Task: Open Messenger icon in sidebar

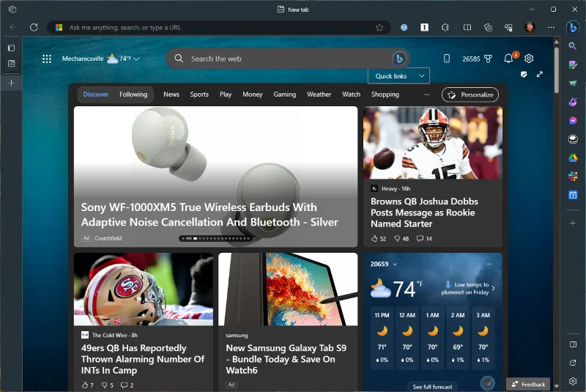Action: tap(573, 121)
